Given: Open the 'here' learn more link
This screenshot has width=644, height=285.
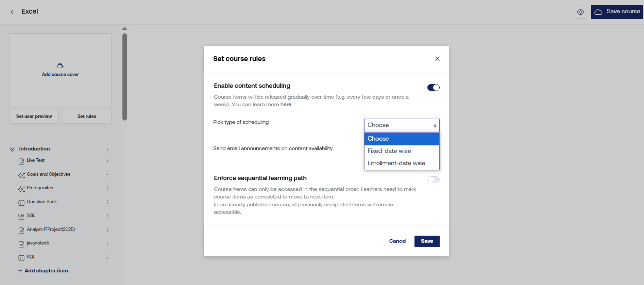Looking at the screenshot, I should [286, 105].
